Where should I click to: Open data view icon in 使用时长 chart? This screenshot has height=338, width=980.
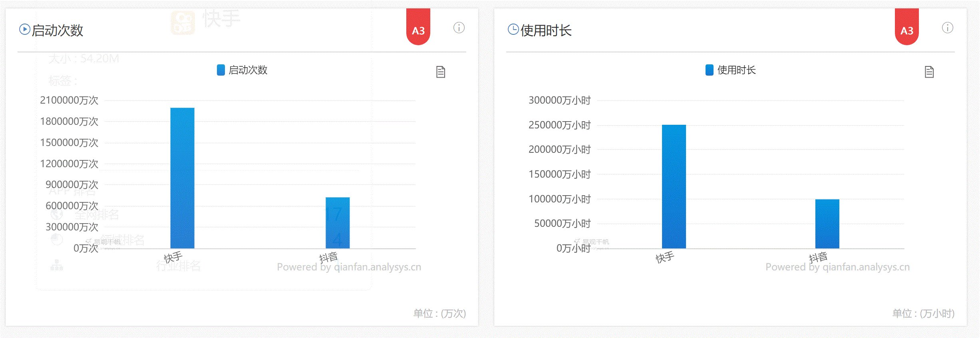pos(929,72)
